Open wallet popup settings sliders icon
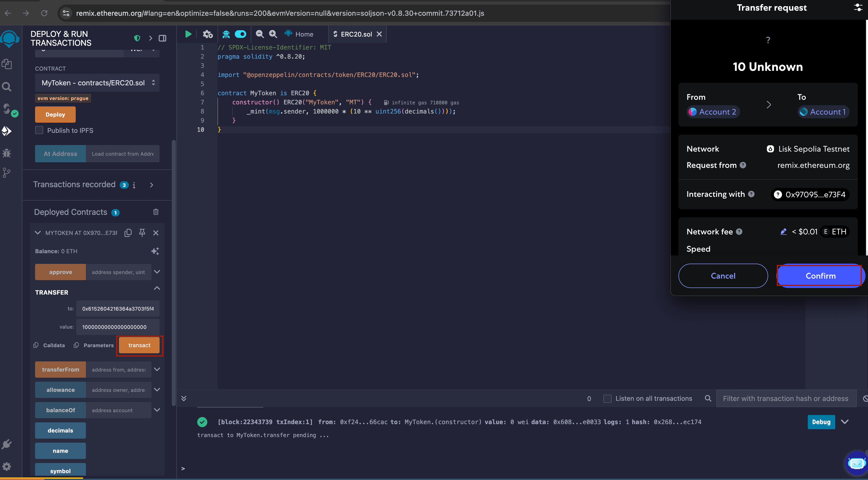Image resolution: width=868 pixels, height=480 pixels. click(858, 7)
